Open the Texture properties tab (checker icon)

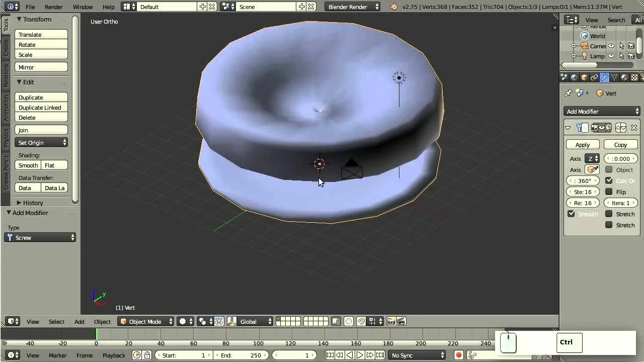pos(634,77)
